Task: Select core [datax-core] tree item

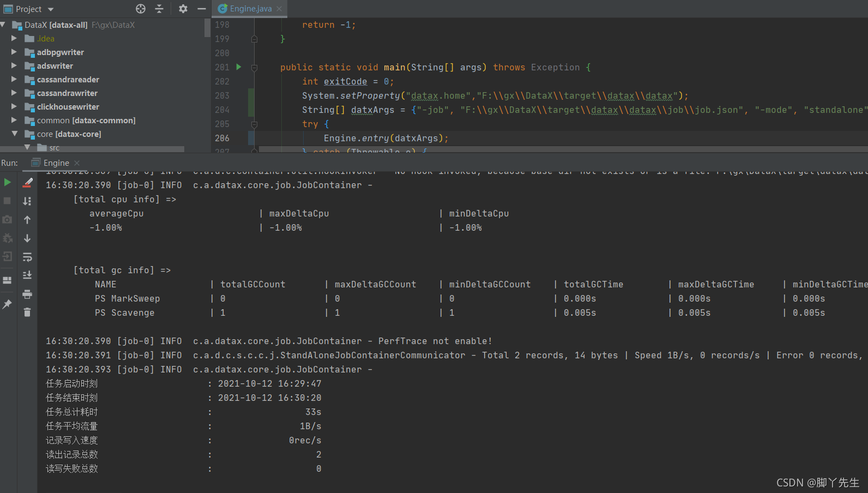Action: coord(102,134)
